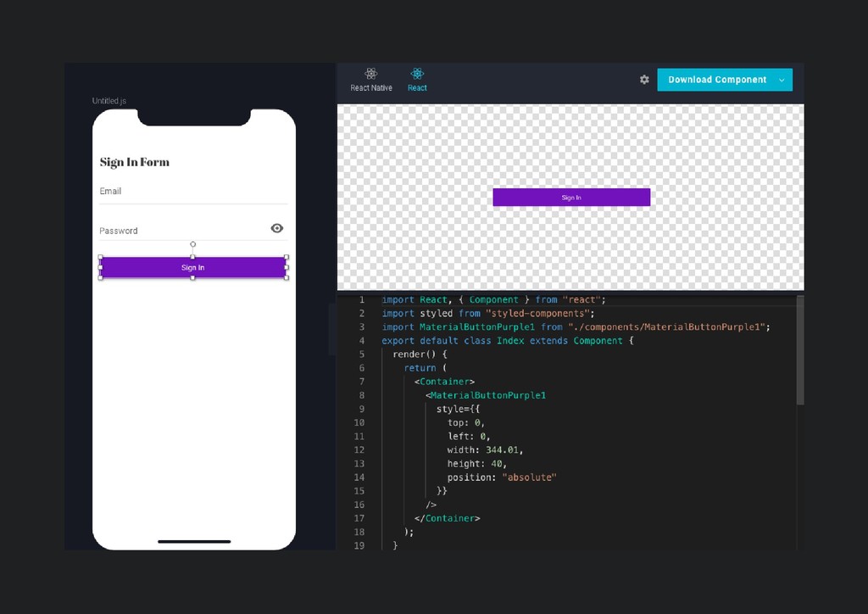The height and width of the screenshot is (614, 868).
Task: Click the 'export default class Index' line
Action: click(507, 340)
